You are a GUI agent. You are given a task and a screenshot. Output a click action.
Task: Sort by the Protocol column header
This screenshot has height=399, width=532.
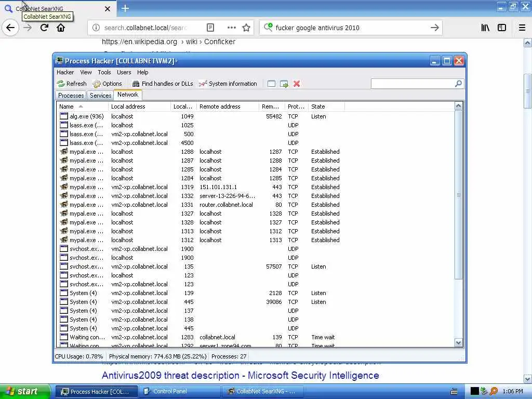(297, 107)
